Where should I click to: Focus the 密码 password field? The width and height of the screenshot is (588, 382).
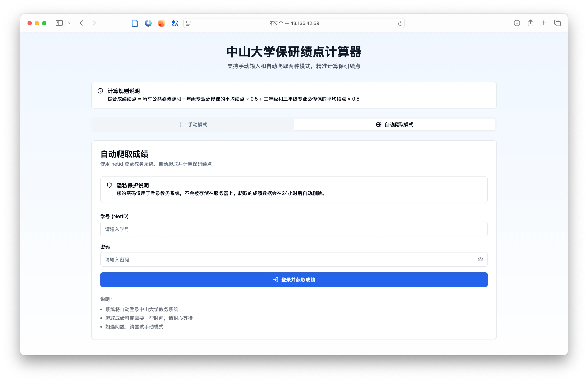tap(287, 259)
